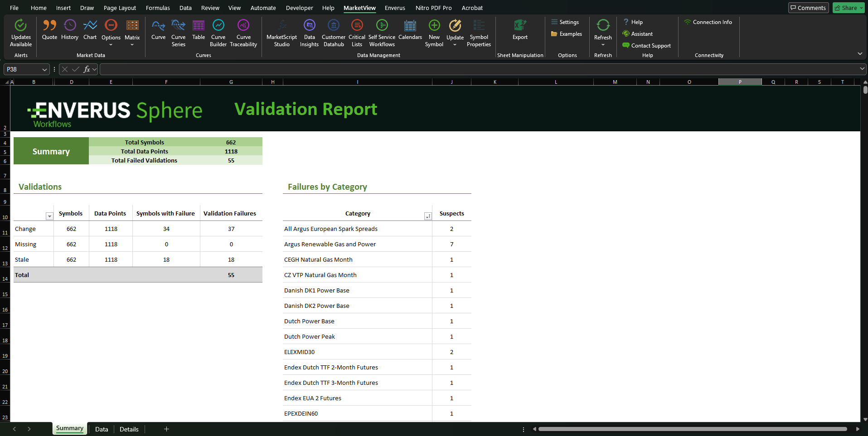Open Curve Series tool

tap(178, 33)
